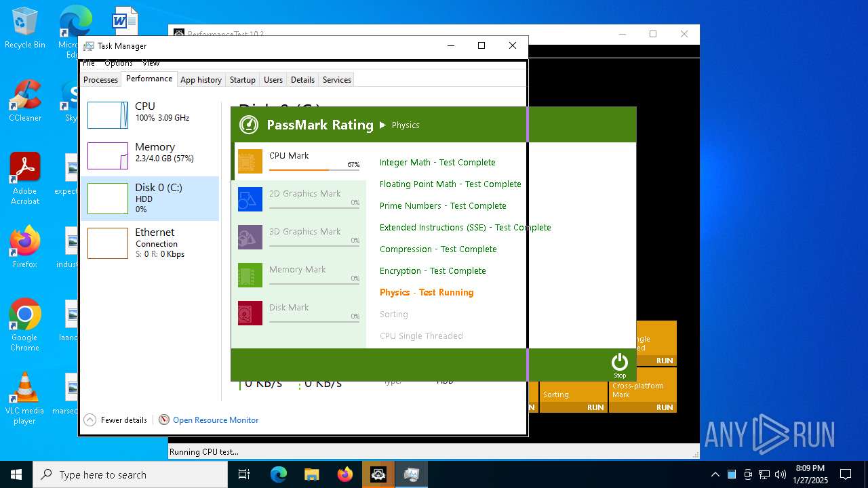Switch to the App history tab
Image resolution: width=868 pixels, height=488 pixels.
point(201,80)
